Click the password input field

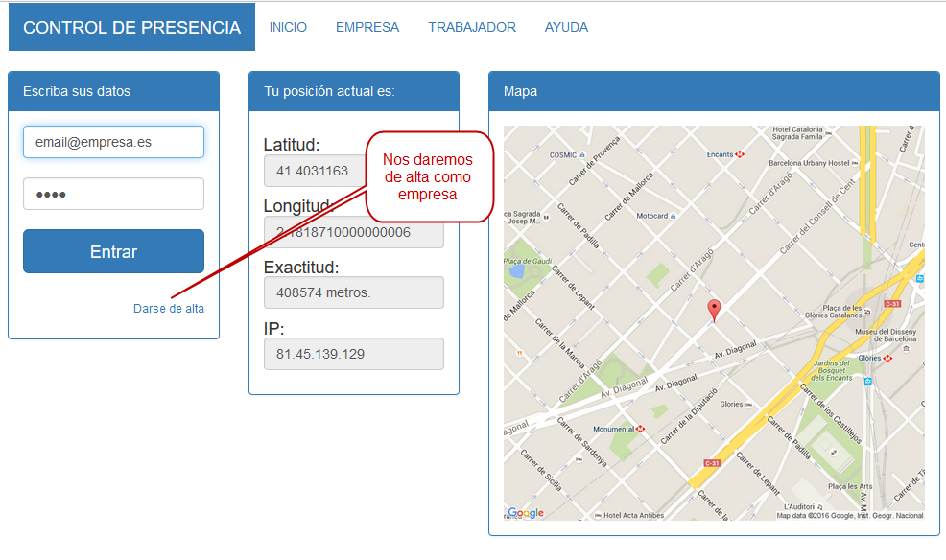point(113,194)
